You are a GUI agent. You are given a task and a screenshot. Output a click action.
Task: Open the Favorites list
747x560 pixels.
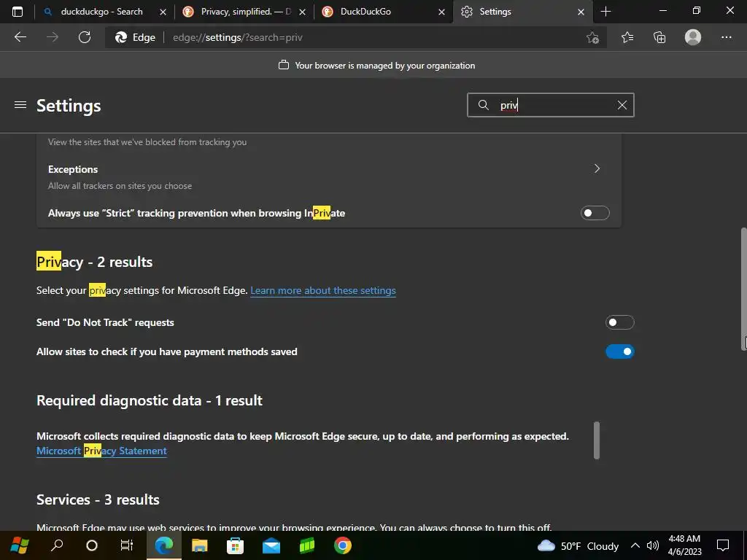[x=627, y=37]
